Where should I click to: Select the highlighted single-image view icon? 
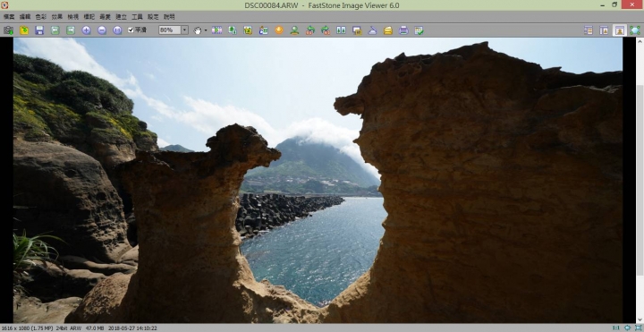(x=619, y=30)
